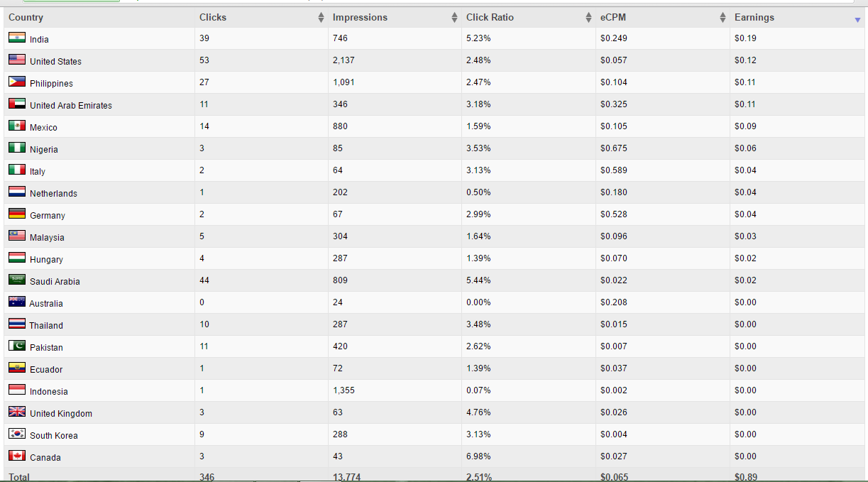Click the Philippines flag icon

[x=17, y=82]
